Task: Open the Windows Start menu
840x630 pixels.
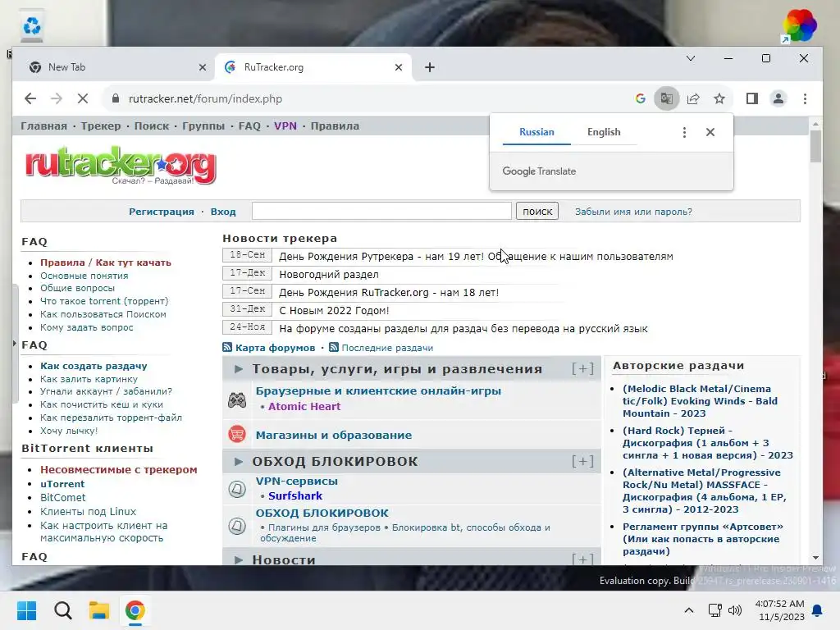Action: point(26,610)
